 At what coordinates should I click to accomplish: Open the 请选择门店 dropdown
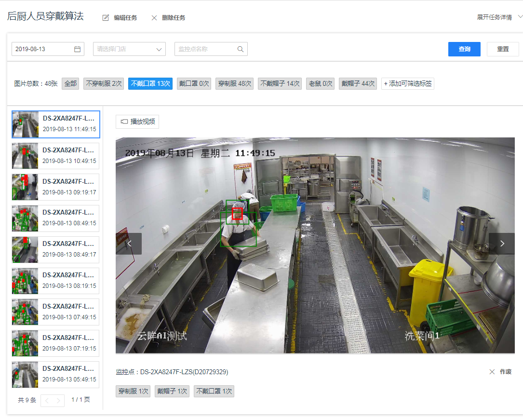coord(129,49)
